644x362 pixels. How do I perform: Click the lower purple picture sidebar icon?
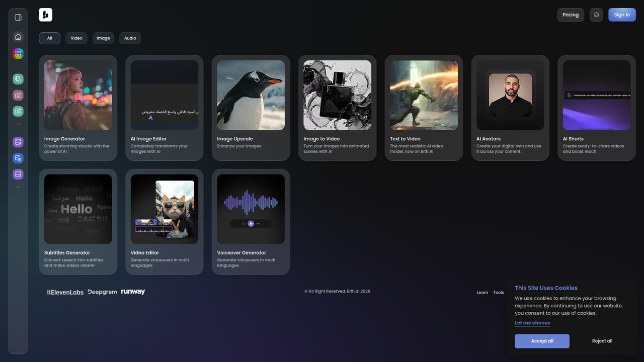pos(18,174)
